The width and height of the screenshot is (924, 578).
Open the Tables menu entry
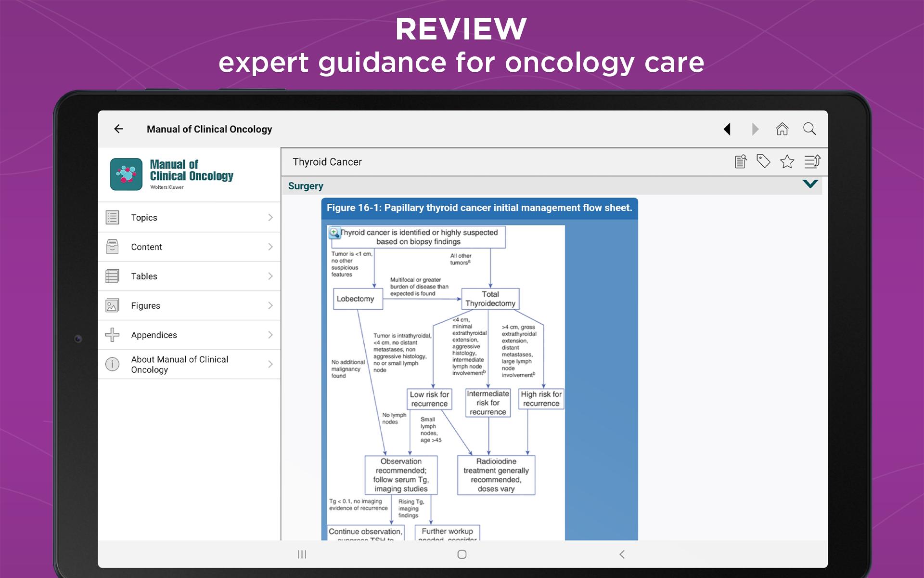click(190, 276)
